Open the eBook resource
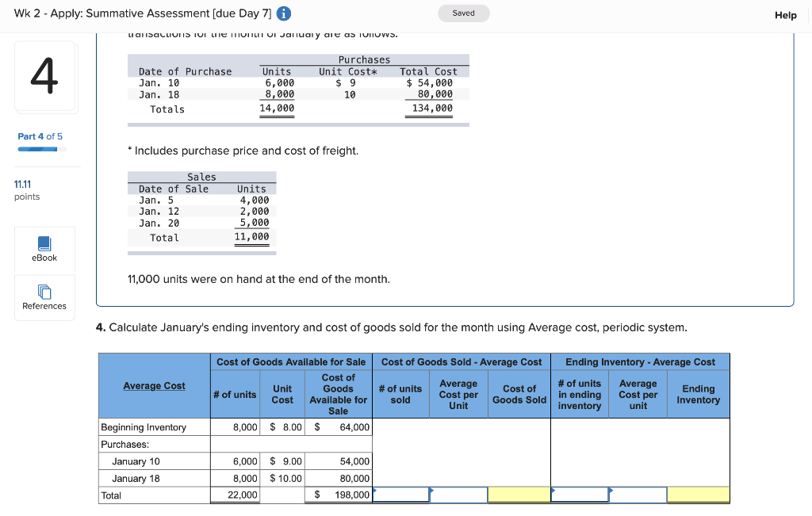 click(44, 250)
